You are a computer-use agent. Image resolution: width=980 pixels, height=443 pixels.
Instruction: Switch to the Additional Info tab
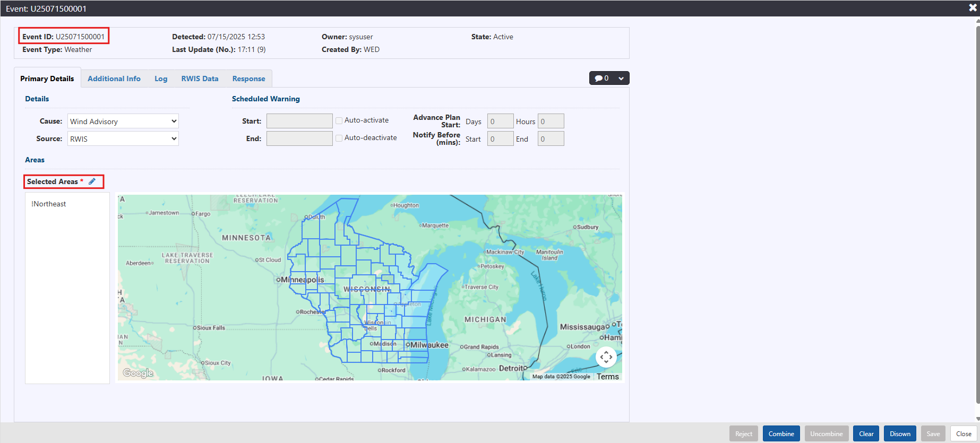point(114,79)
